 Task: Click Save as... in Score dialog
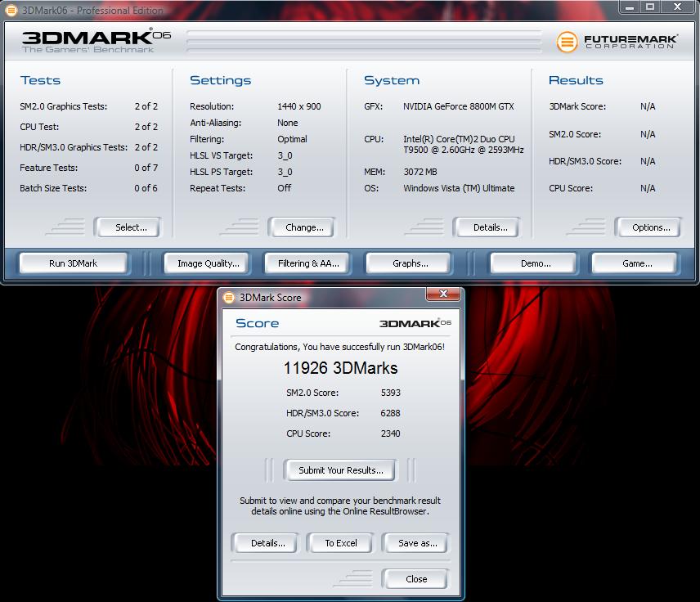point(417,543)
